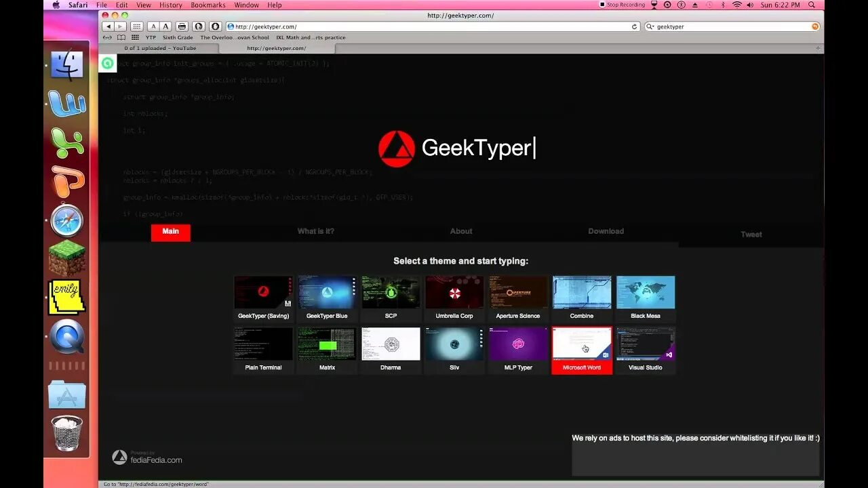The image size is (868, 488).
Task: Click the green refresh icon on page
Action: [x=107, y=63]
